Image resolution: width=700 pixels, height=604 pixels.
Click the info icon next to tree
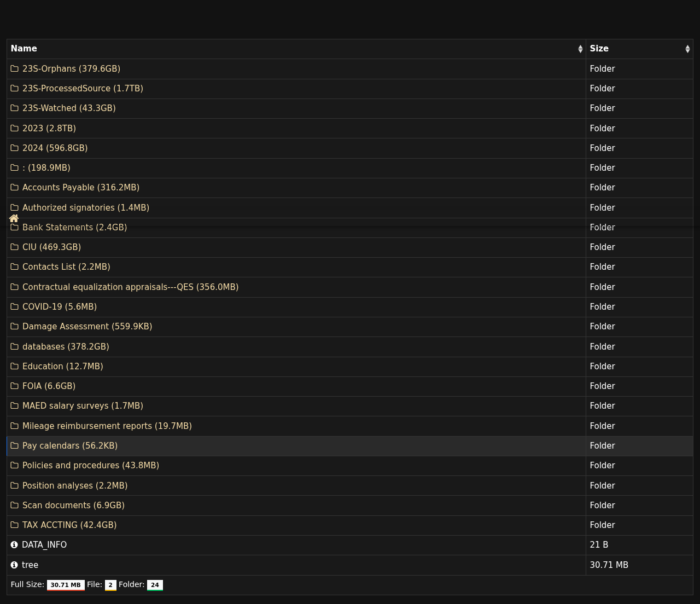(14, 565)
